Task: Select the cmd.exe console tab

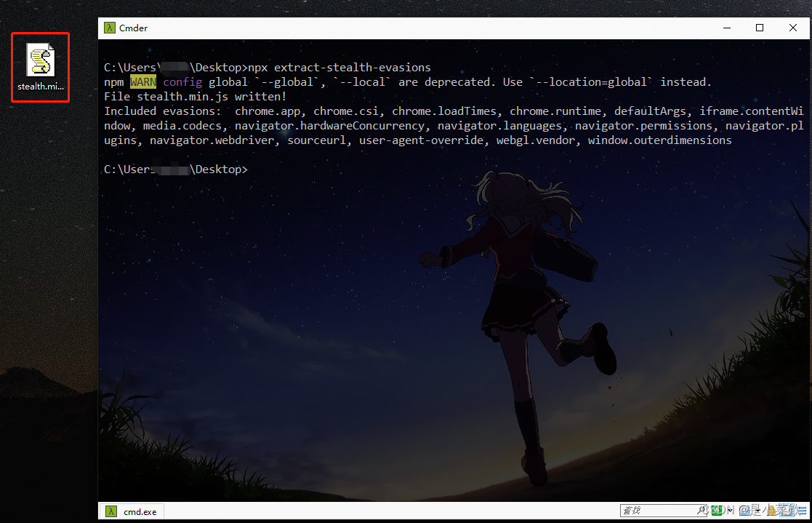Action: [132, 511]
